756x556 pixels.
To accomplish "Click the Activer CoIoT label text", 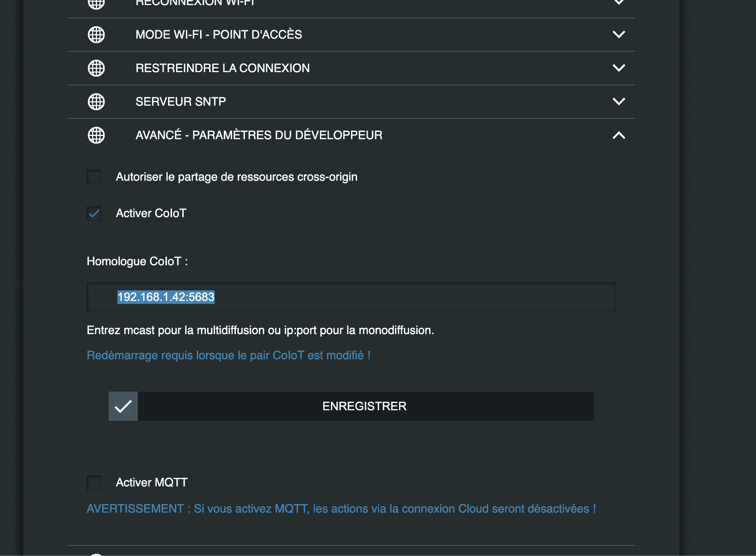I will point(151,213).
